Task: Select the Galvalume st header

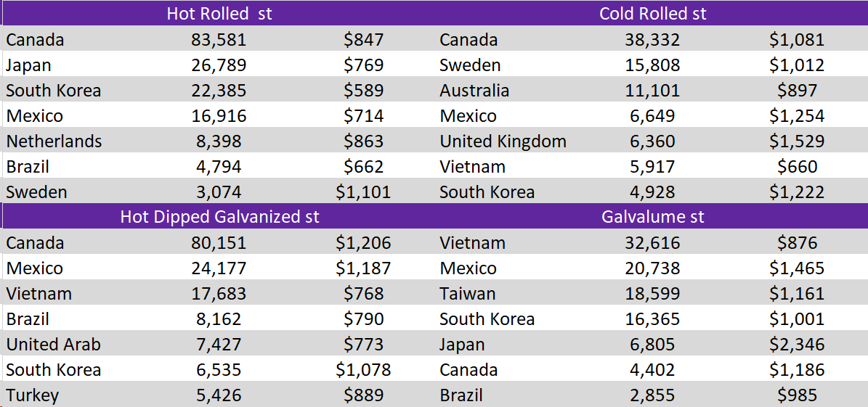Action: pos(652,217)
